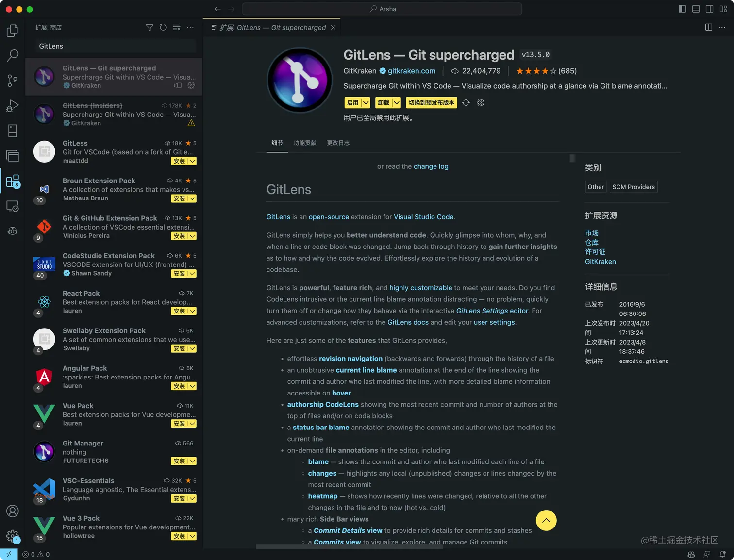
Task: Click the SCM Providers category tag
Action: pos(634,187)
